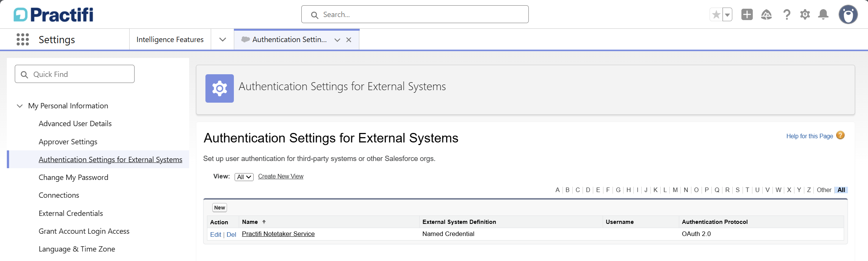
Task: Edit the Practifi Notetaker Service row
Action: pyautogui.click(x=216, y=234)
